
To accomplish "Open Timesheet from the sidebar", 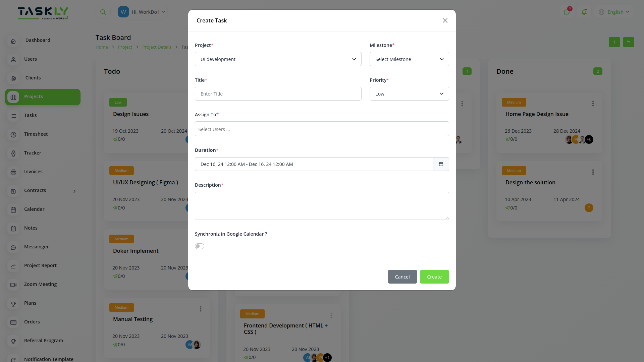I will point(36,134).
